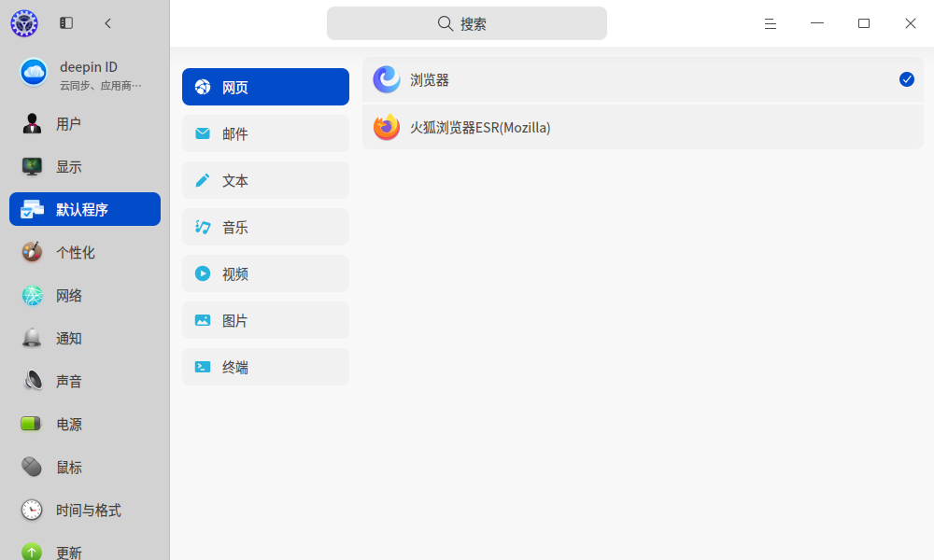Image resolution: width=934 pixels, height=560 pixels.
Task: Open 用户 user settings
Action: pyautogui.click(x=85, y=124)
